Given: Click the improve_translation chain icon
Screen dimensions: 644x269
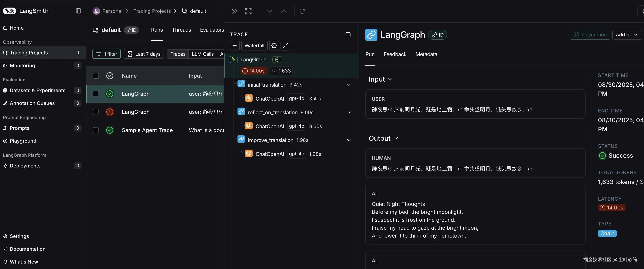Looking at the screenshot, I should (x=241, y=139).
